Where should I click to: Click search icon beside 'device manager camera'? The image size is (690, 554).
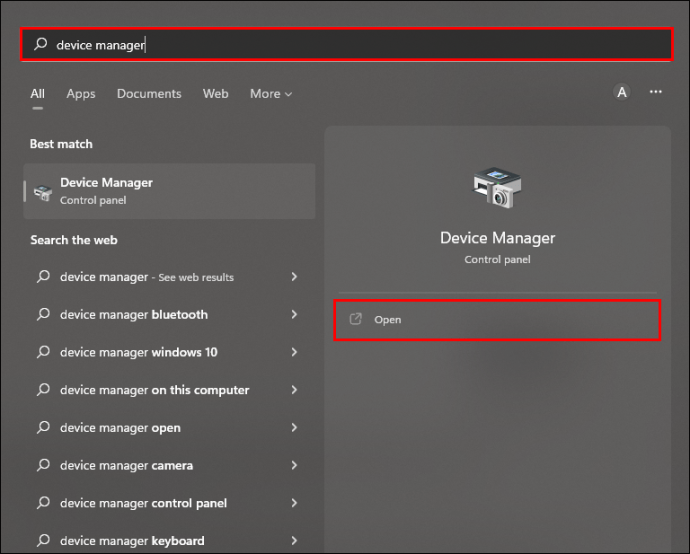tap(43, 465)
